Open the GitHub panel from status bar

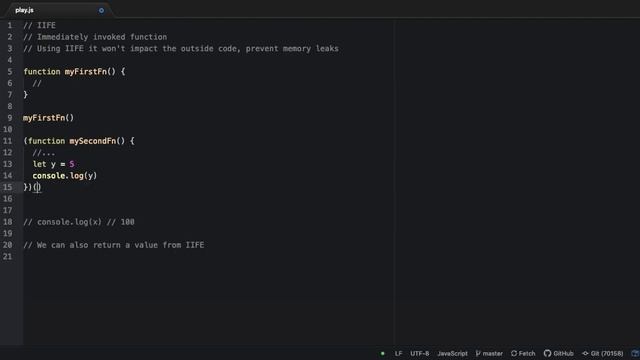[558, 353]
